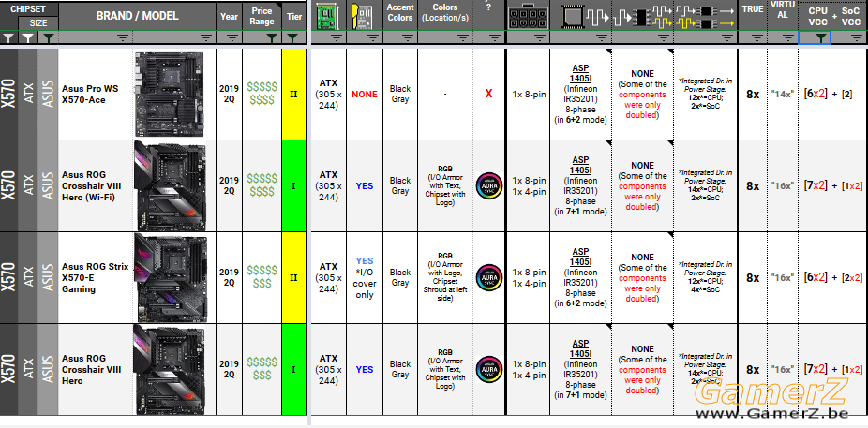Open the brand column green filter funnel
Viewport: 868px width, 428px height.
[x=50, y=37]
